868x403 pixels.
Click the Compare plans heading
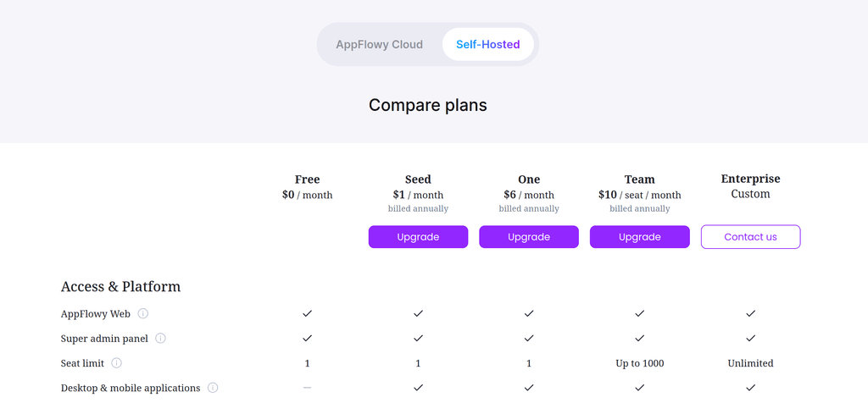coord(428,106)
